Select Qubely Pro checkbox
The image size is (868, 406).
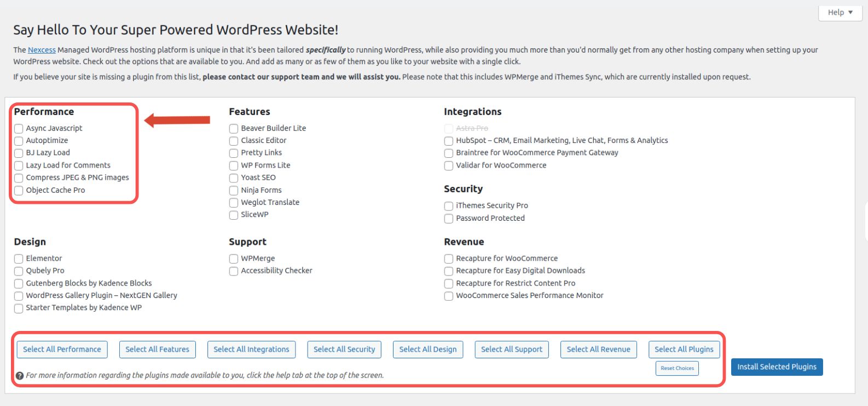click(x=19, y=271)
